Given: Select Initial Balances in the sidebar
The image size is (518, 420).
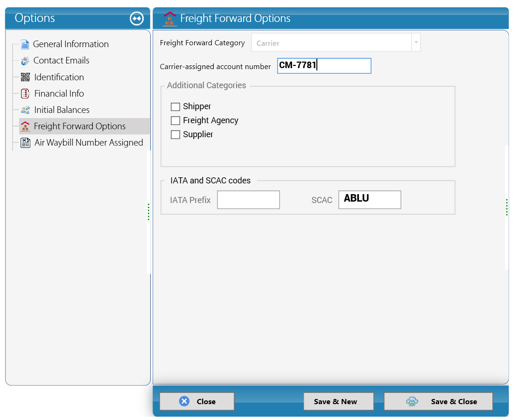Looking at the screenshot, I should [62, 110].
